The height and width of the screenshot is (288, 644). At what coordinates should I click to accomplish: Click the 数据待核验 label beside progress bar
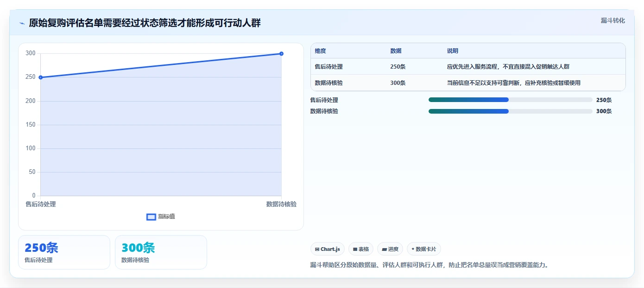tap(324, 111)
